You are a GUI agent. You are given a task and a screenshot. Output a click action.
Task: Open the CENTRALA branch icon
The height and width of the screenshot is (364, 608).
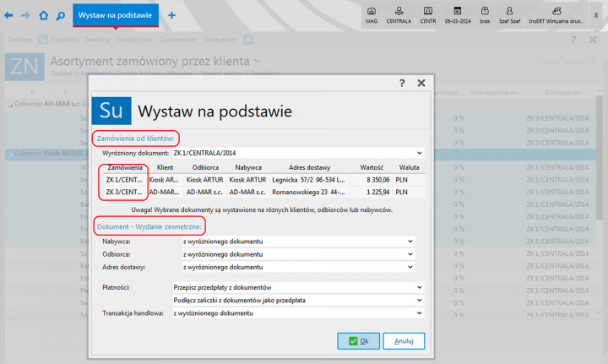(x=399, y=15)
